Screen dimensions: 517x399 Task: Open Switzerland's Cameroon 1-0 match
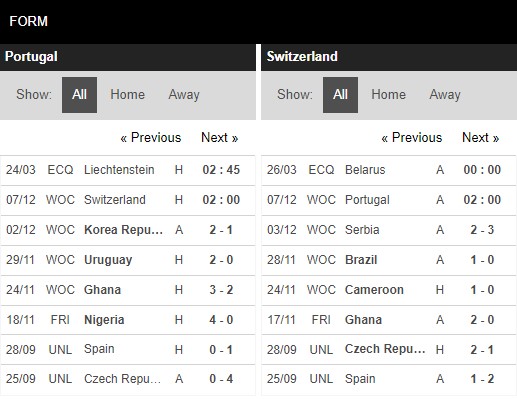point(389,290)
